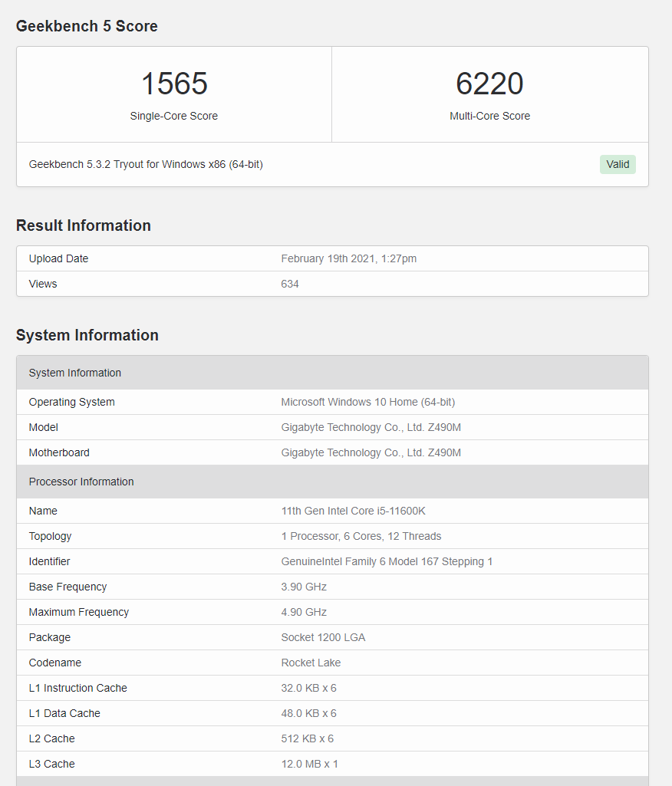Viewport: 672px width, 786px height.
Task: Select GenuineIntel Family 6 Model 167 identifier
Action: (387, 561)
